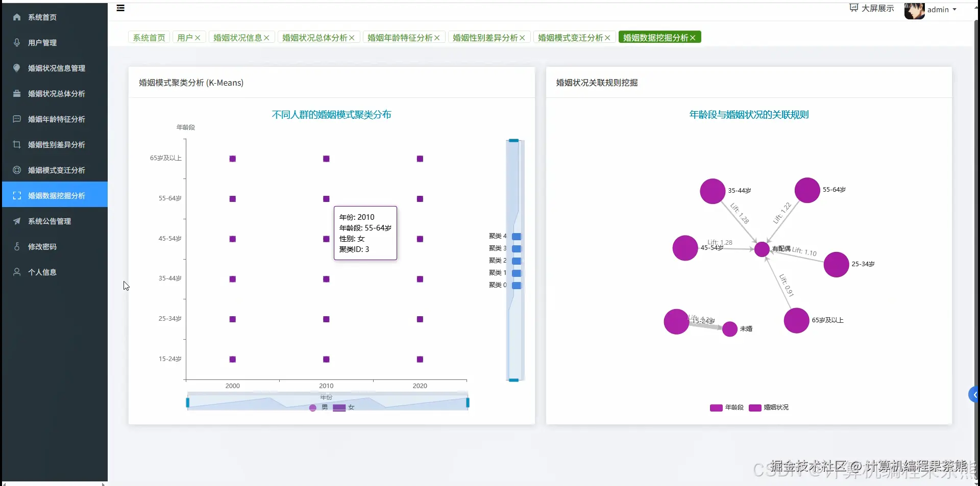Toggle the 男 legend series
Screen dimensions: 980x486
pyautogui.click(x=318, y=407)
